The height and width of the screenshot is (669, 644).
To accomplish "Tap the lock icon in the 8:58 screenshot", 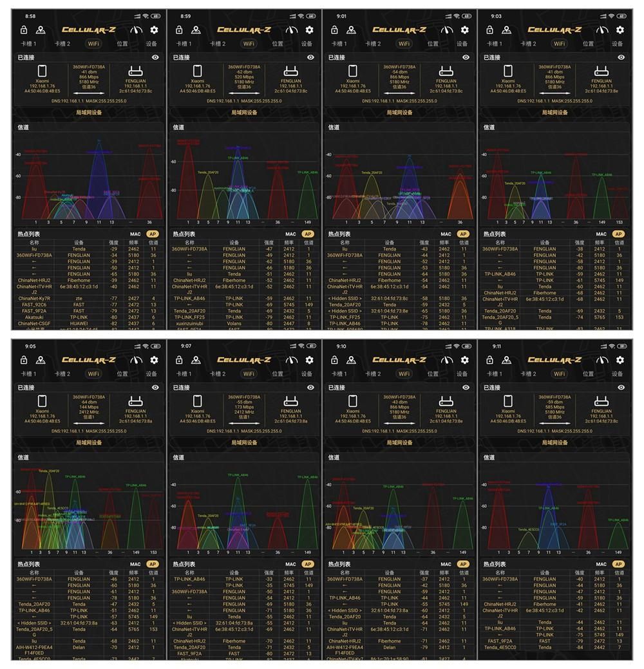I will (x=24, y=30).
